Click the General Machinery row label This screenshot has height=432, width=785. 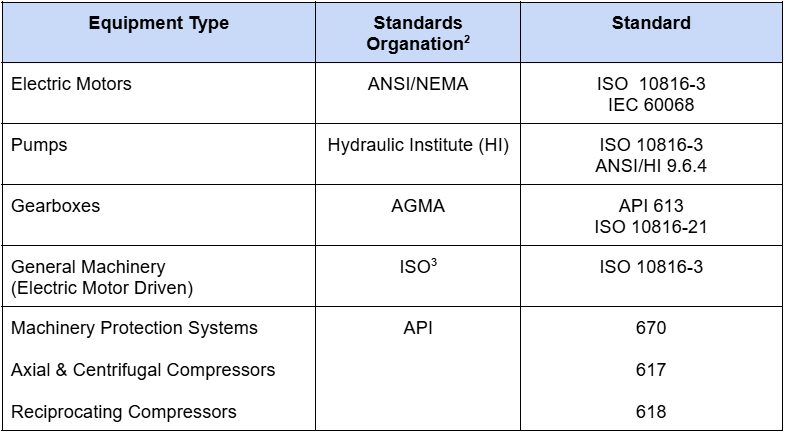[x=88, y=268]
